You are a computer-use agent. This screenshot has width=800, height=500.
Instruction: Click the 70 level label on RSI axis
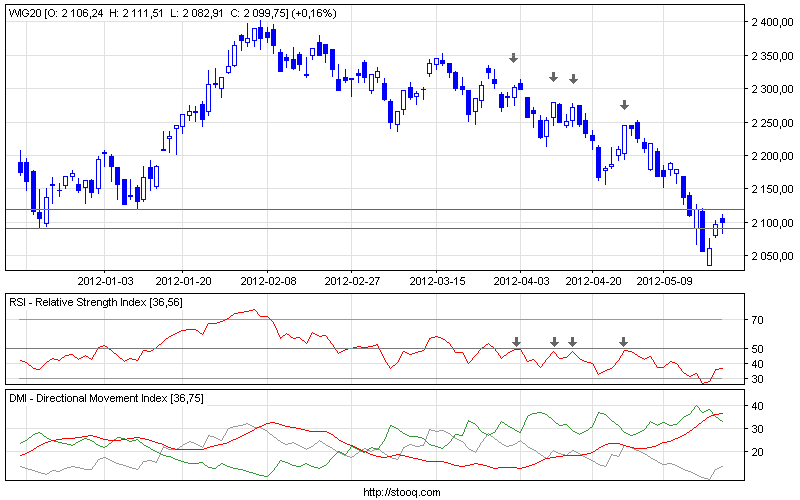tap(758, 320)
